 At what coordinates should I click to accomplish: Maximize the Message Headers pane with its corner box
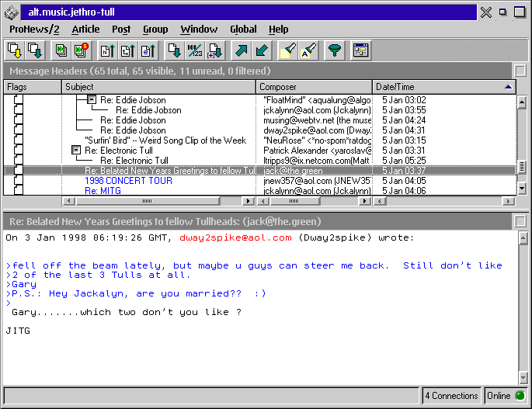(x=520, y=71)
